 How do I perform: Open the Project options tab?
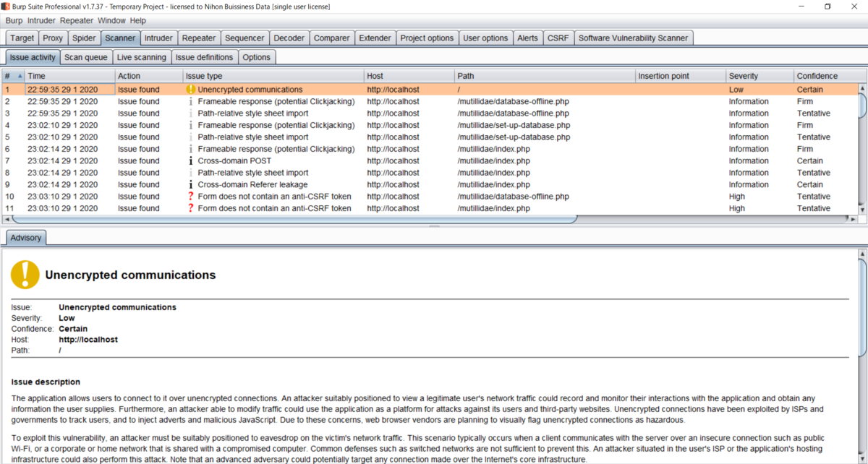coord(427,38)
